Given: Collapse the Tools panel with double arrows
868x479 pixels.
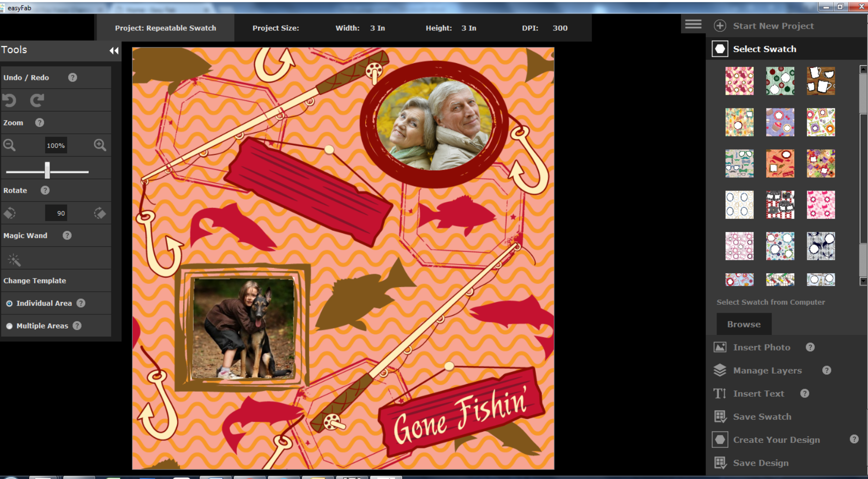Looking at the screenshot, I should click(114, 51).
